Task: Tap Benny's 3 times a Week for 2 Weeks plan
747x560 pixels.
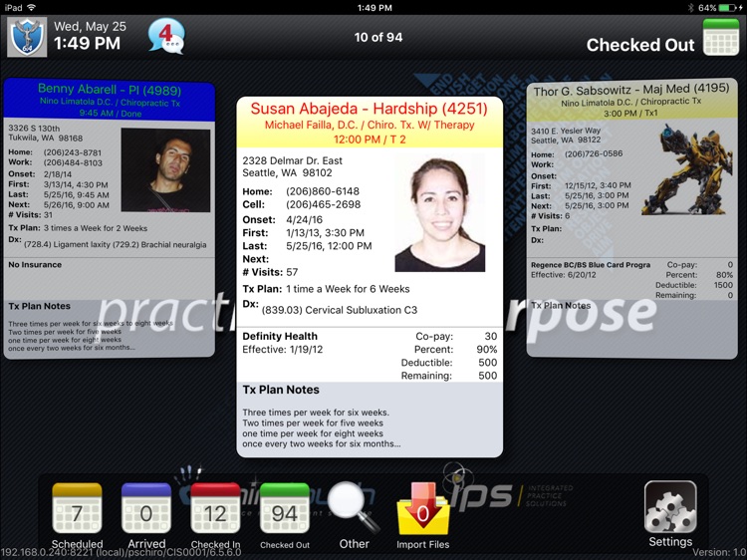Action: pos(96,228)
